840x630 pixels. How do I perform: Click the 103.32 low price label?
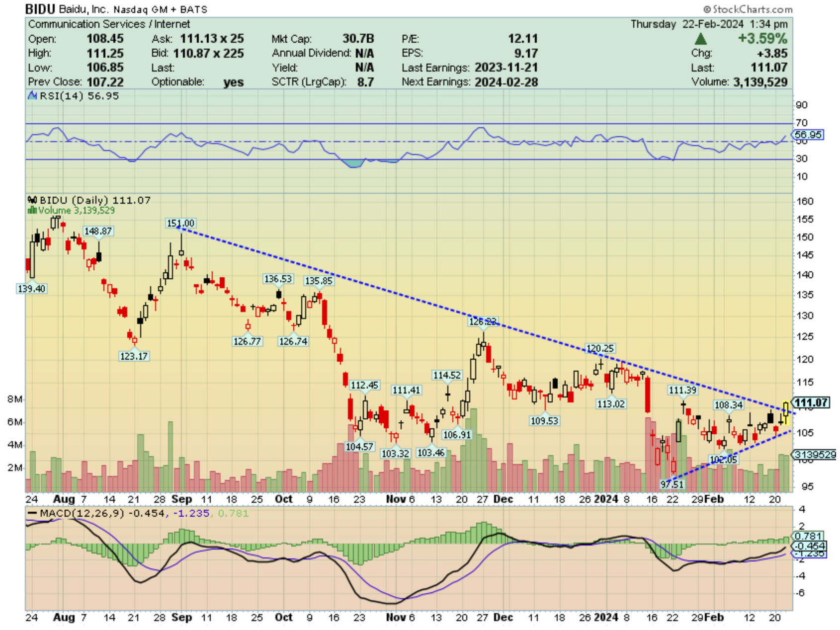point(395,454)
